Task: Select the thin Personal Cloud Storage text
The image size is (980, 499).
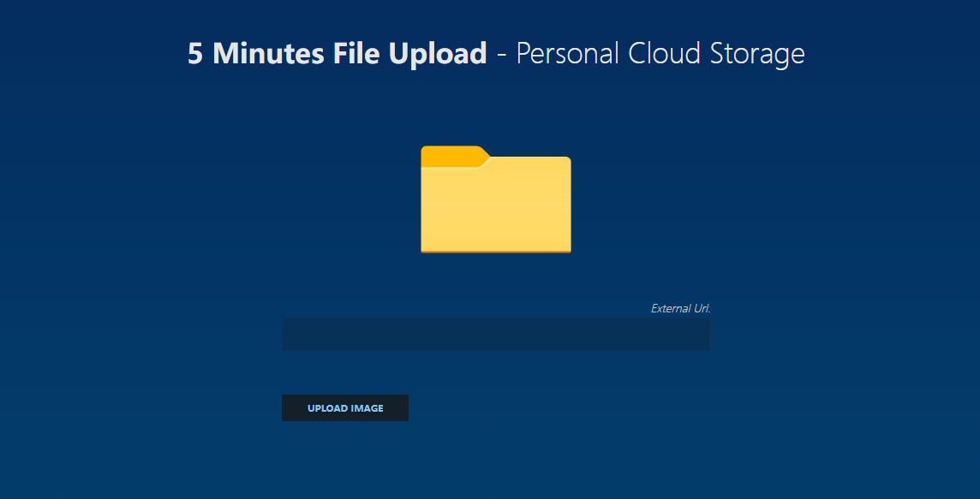Action: (x=660, y=54)
